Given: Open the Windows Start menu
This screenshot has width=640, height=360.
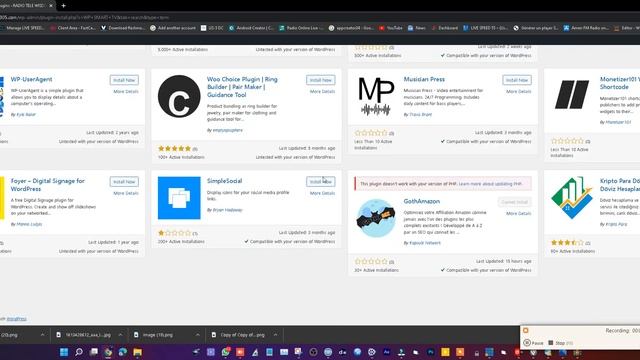Looking at the screenshot, I should pos(64,352).
